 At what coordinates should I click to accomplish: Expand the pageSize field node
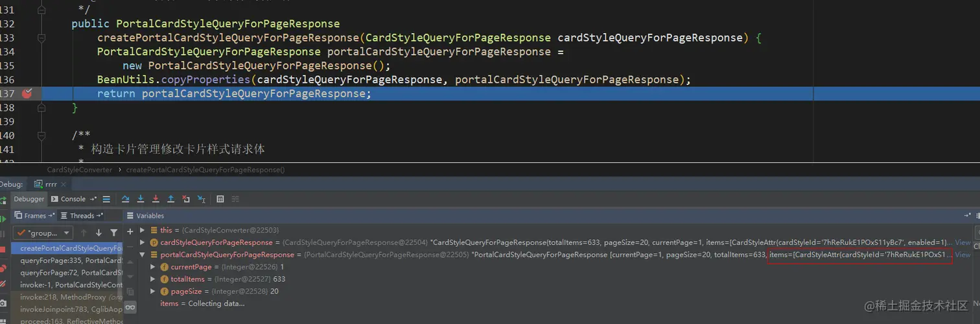pyautogui.click(x=153, y=292)
